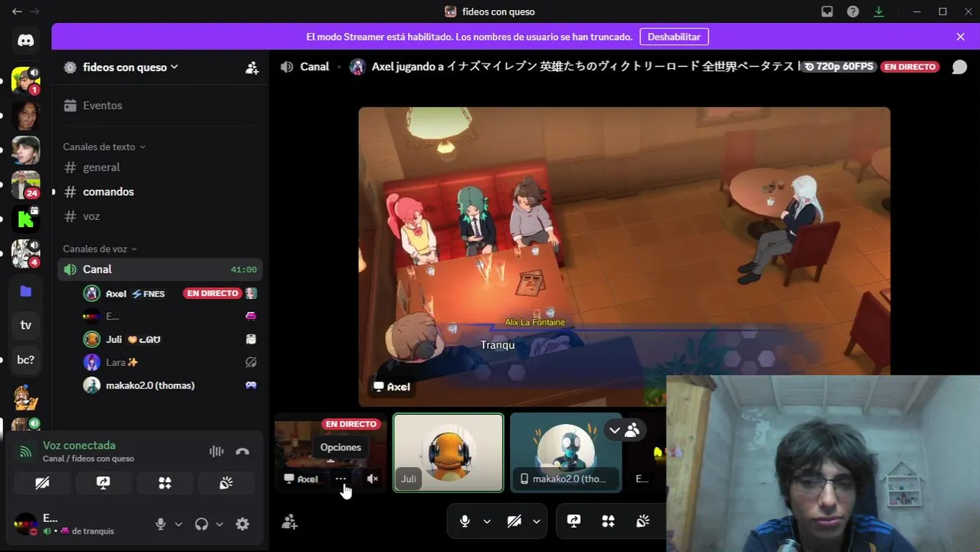Click the Deshabilitar streamer mode button
The image size is (980, 552).
[674, 37]
